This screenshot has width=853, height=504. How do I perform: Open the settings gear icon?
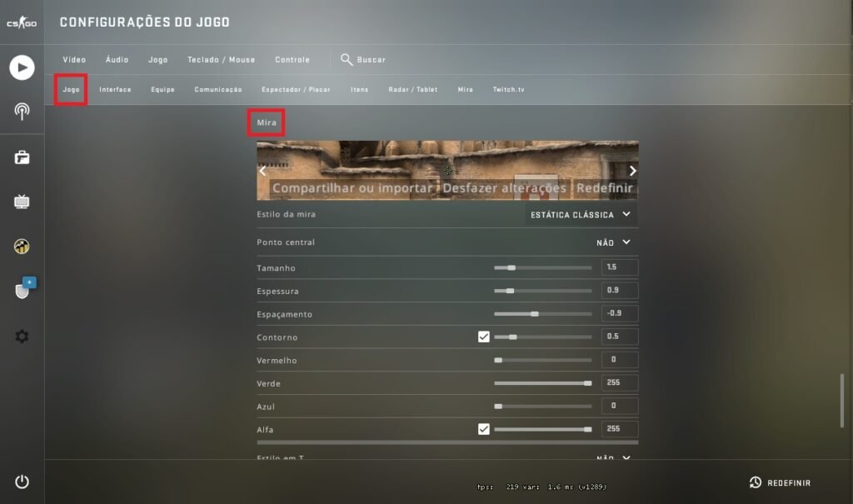pyautogui.click(x=22, y=337)
